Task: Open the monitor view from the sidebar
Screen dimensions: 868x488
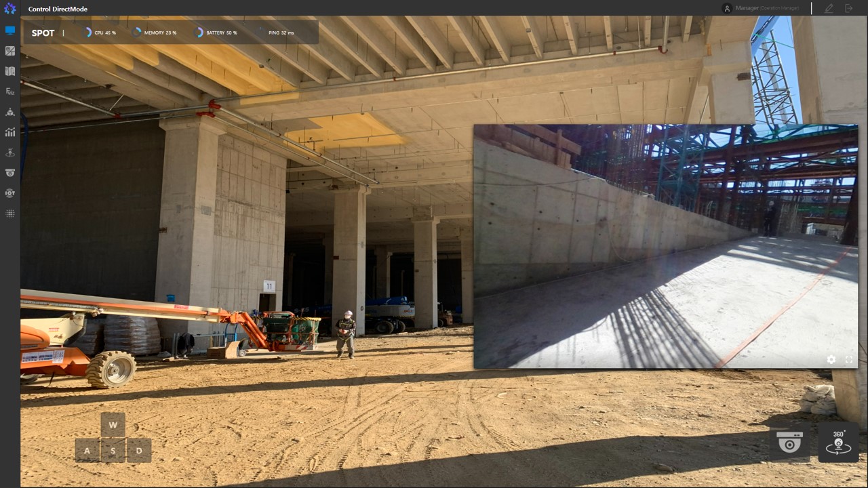Action: pyautogui.click(x=9, y=30)
